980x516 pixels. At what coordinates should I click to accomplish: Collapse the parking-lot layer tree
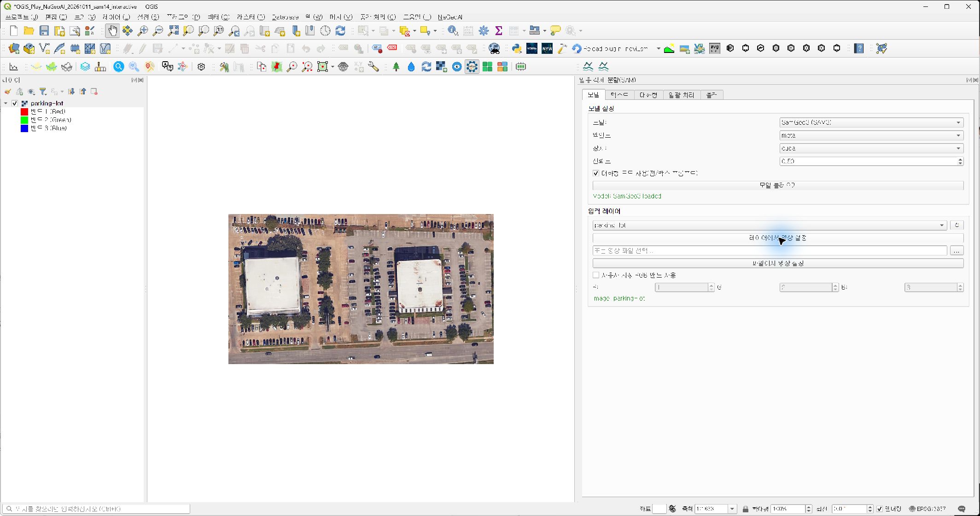pyautogui.click(x=6, y=103)
